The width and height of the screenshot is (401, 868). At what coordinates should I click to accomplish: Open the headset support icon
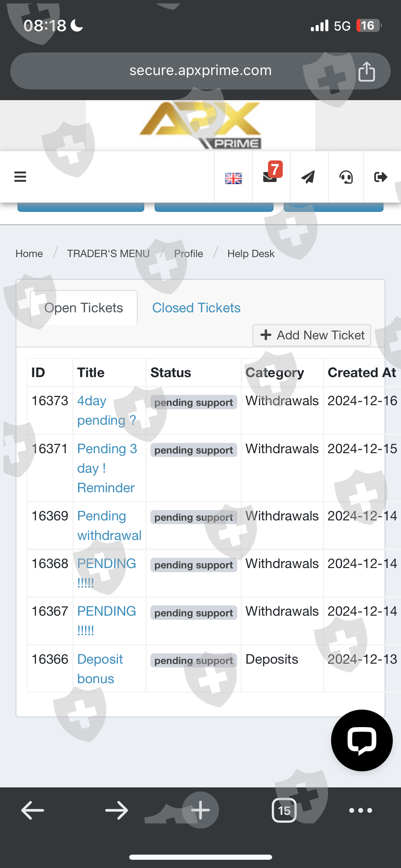[346, 177]
